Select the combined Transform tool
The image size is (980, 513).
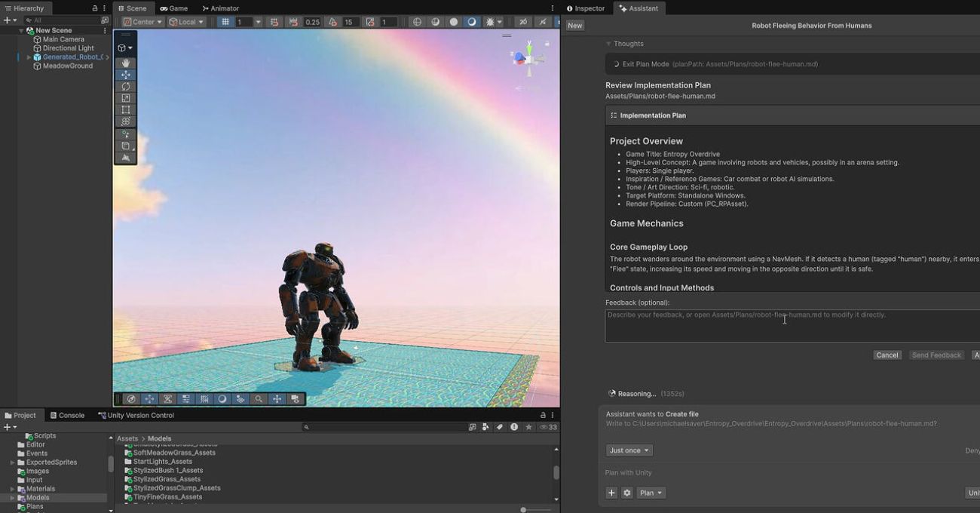tap(126, 121)
